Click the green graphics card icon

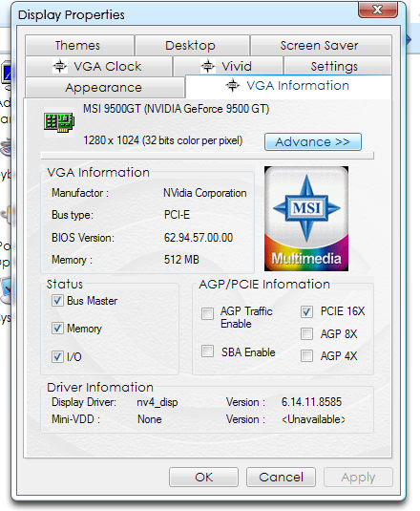[x=59, y=122]
